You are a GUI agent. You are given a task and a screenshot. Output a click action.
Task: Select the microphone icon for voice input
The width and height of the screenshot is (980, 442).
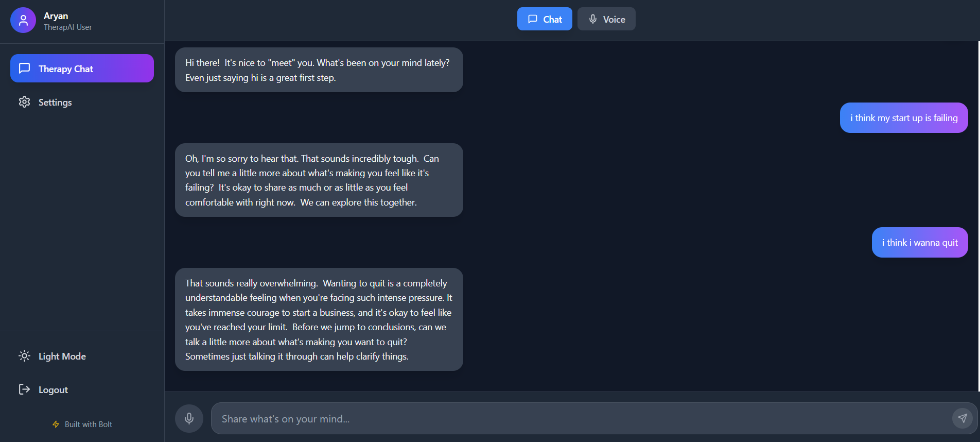tap(189, 418)
